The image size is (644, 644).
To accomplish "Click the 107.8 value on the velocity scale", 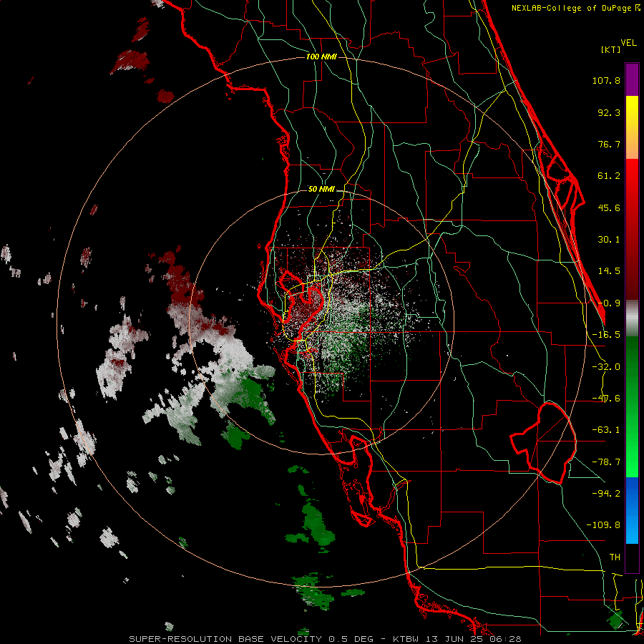I will tap(606, 80).
